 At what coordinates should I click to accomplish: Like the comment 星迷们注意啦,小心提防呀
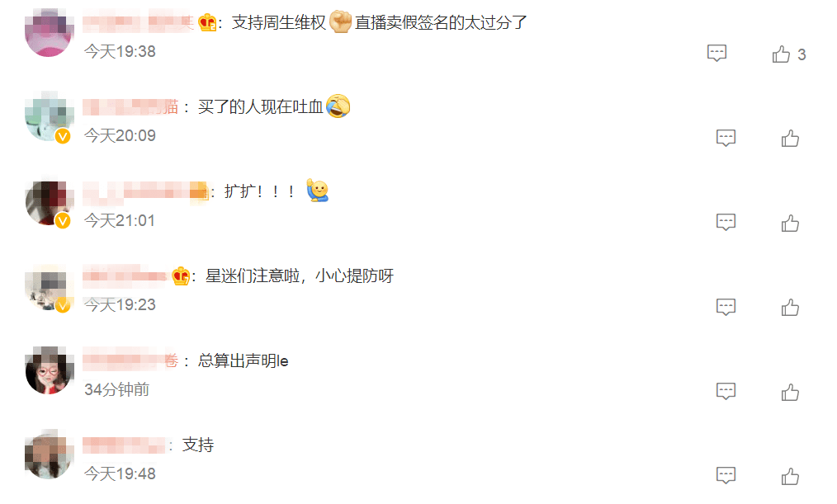[x=790, y=307]
